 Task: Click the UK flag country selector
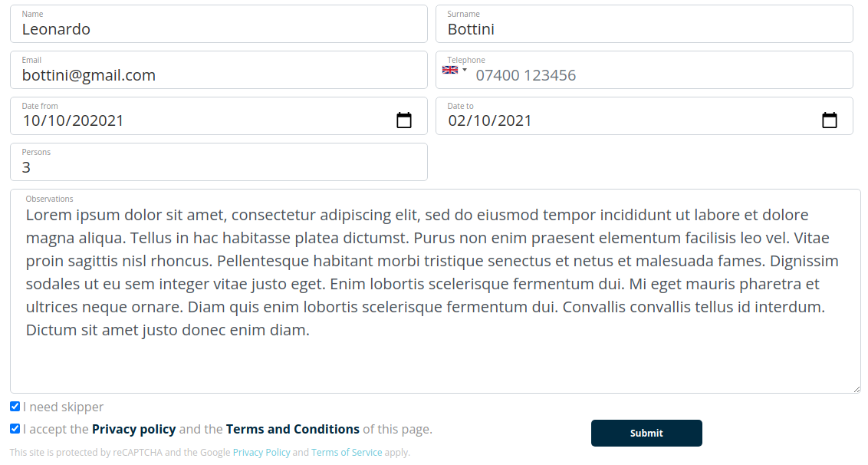tap(450, 70)
